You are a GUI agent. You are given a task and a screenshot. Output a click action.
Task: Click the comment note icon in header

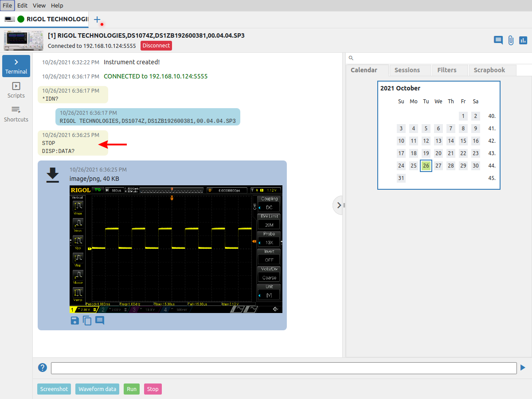click(498, 40)
